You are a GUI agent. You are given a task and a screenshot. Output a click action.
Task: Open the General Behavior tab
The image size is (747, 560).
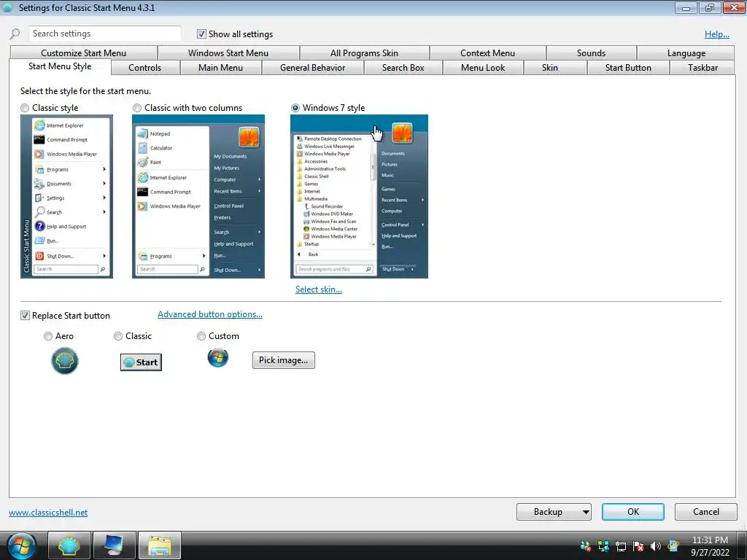(x=312, y=68)
